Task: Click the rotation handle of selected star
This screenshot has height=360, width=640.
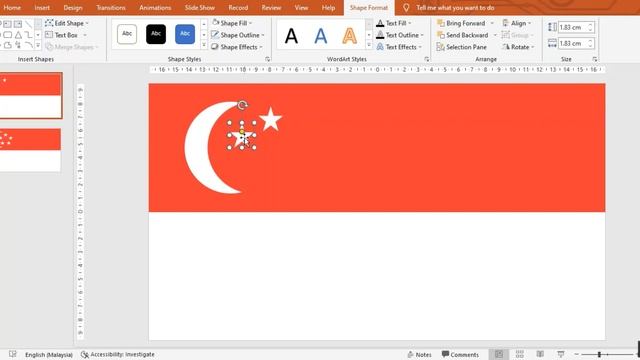Action: [242, 105]
